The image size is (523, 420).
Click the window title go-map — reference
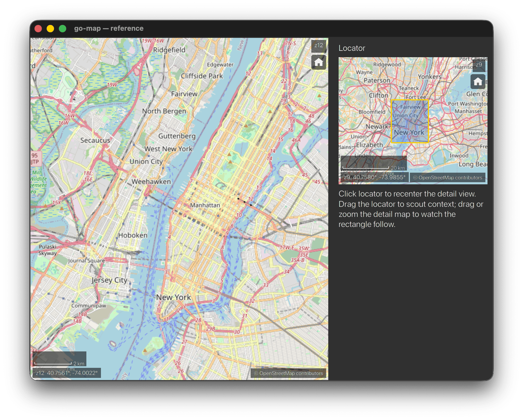(109, 28)
